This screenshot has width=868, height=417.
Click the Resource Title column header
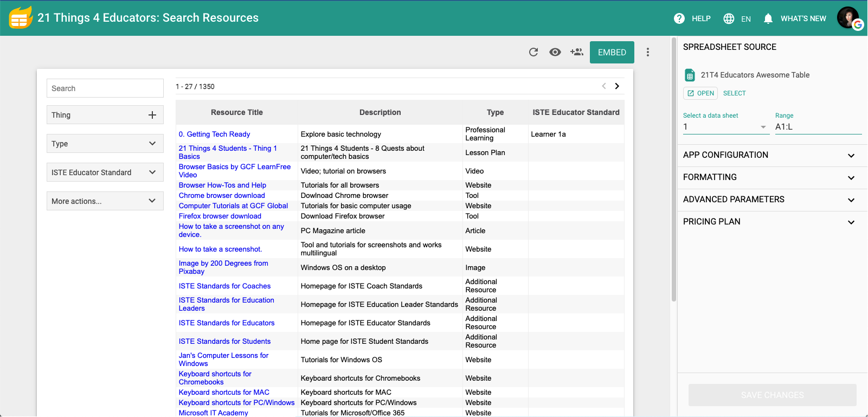pos(237,112)
